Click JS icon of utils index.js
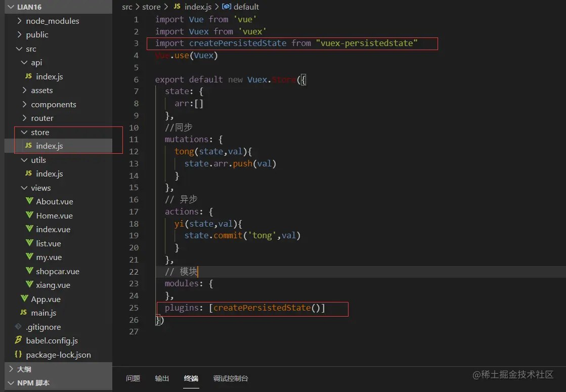Viewport: 566px width, 392px height. click(28, 173)
